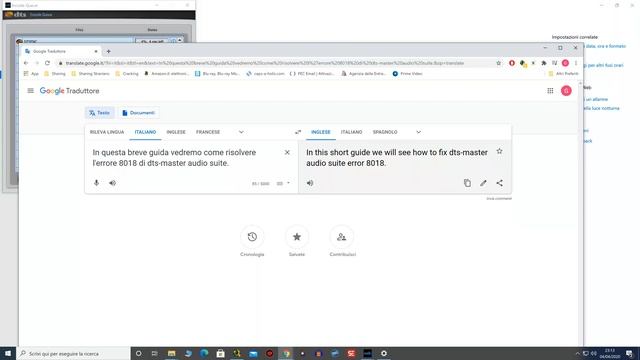Click the Invia commenti link

[499, 198]
